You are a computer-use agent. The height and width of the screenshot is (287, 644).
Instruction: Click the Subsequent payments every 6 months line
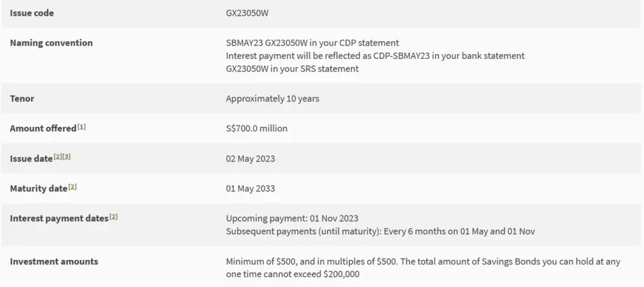pos(380,231)
